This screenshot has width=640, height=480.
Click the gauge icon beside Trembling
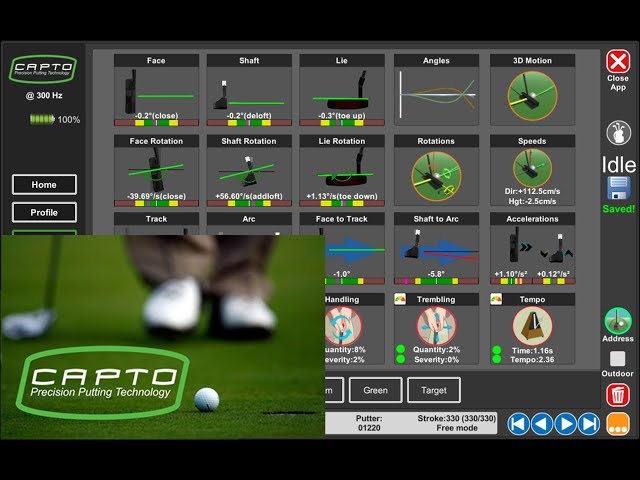400,300
